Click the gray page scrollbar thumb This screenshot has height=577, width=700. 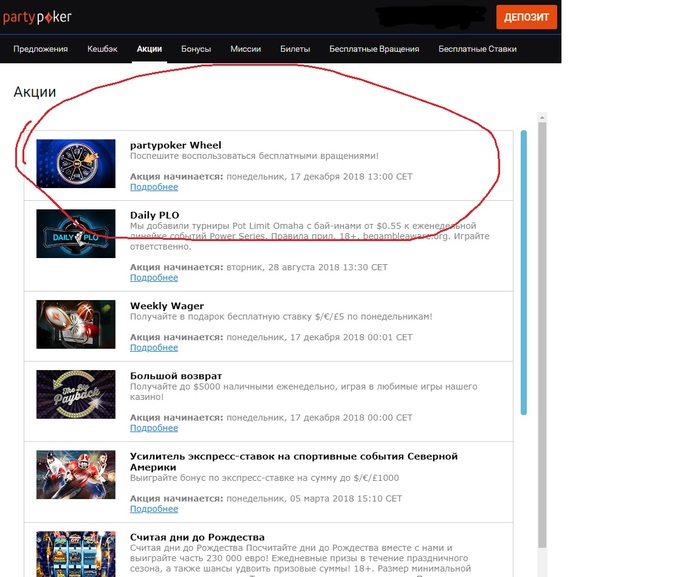[x=542, y=335]
